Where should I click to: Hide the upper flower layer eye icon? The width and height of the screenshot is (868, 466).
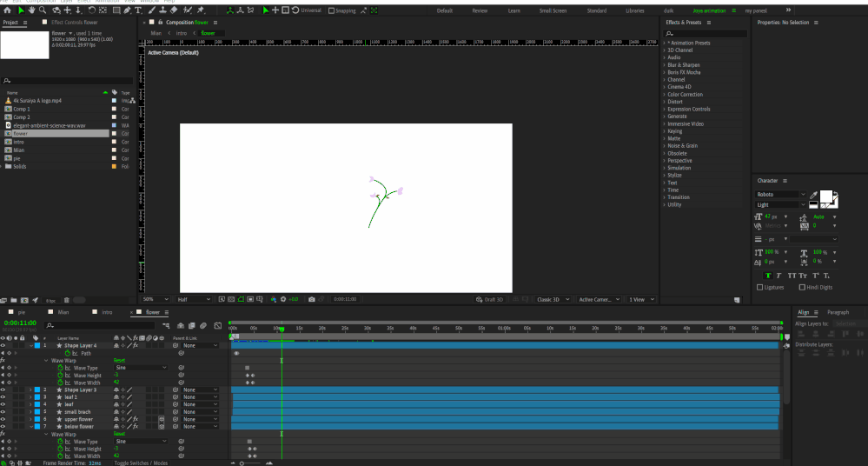[x=3, y=419]
